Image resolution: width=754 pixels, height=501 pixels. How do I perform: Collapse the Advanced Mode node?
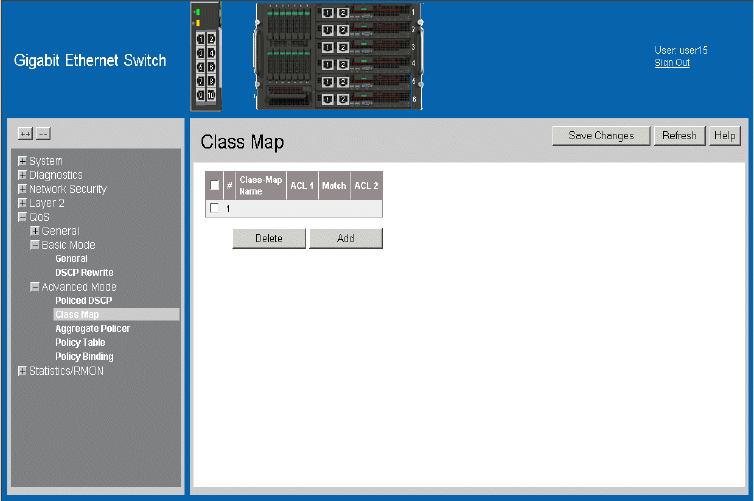[34, 287]
